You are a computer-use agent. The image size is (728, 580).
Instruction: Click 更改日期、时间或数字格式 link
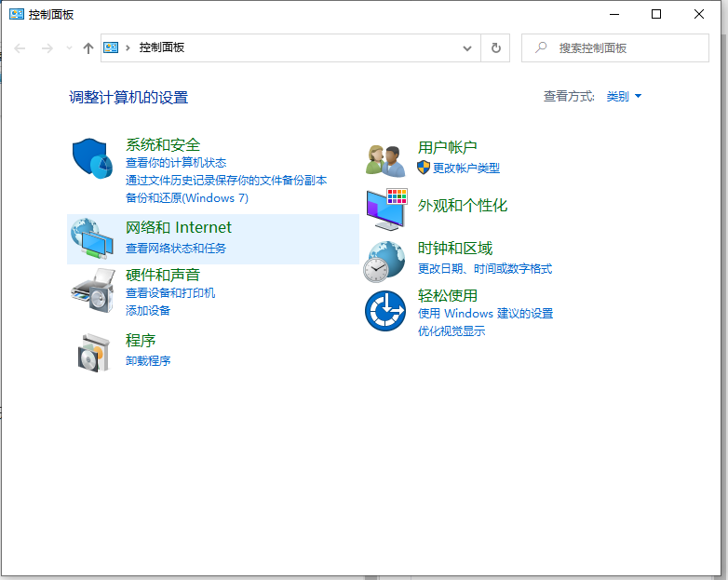pos(484,268)
